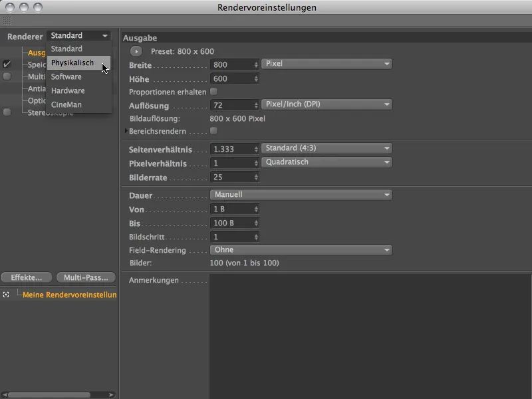Click Bilderrate stepper arrows
Image resolution: width=532 pixels, height=399 pixels.
(256, 177)
